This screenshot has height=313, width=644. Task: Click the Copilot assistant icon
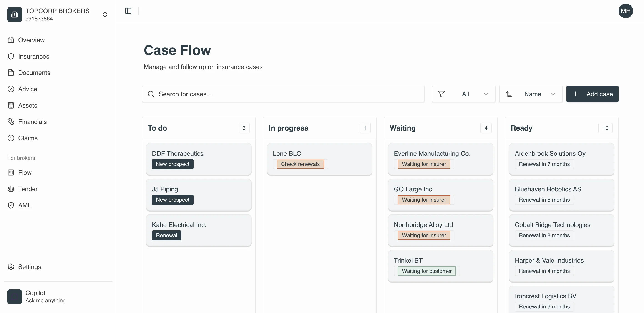[14, 296]
